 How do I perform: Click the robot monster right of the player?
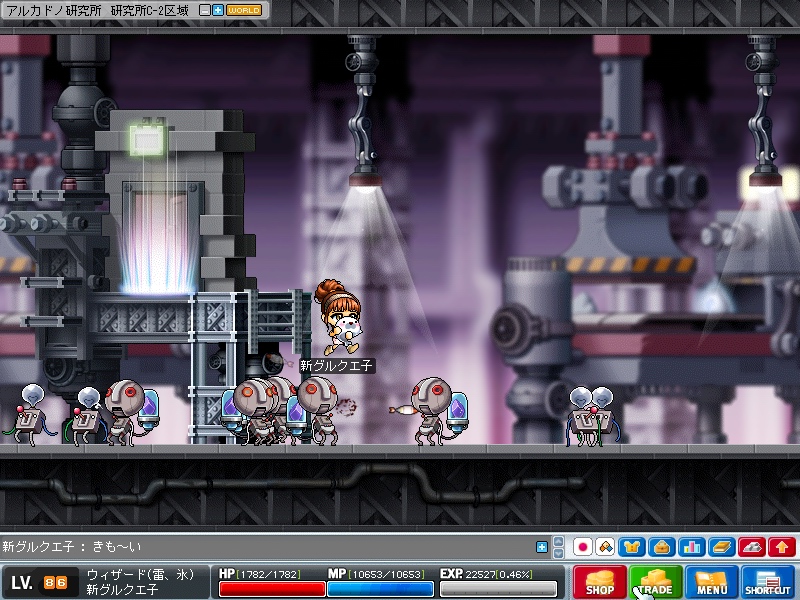(438, 411)
